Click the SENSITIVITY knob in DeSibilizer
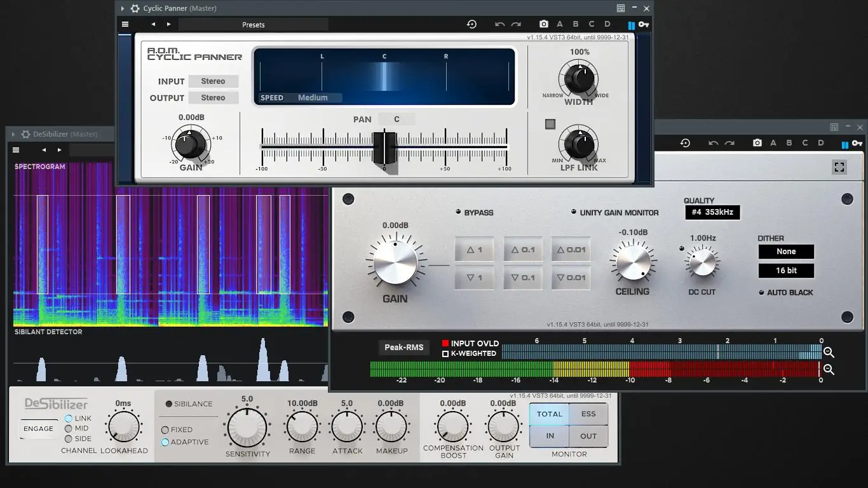This screenshot has height=488, width=868. pos(247,428)
